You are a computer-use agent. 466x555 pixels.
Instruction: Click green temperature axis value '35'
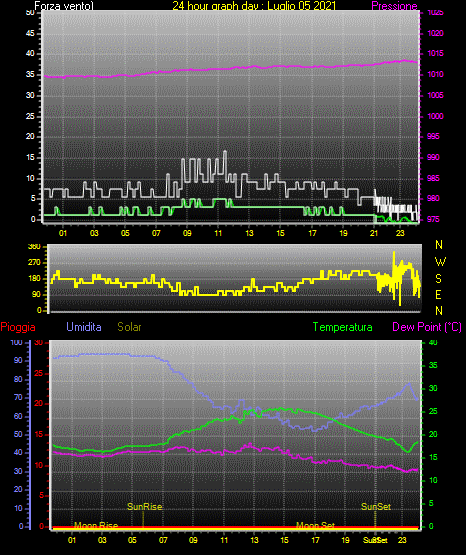point(433,365)
